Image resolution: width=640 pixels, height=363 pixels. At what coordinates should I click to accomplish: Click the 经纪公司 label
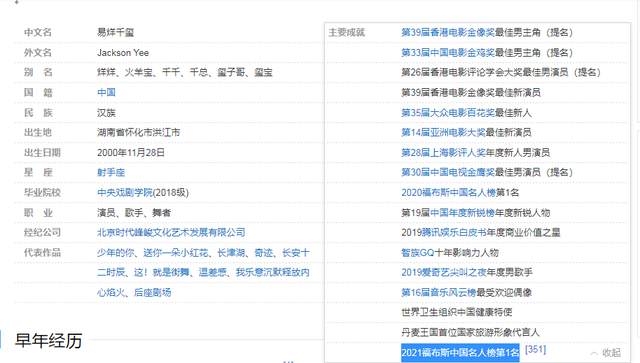click(x=42, y=232)
